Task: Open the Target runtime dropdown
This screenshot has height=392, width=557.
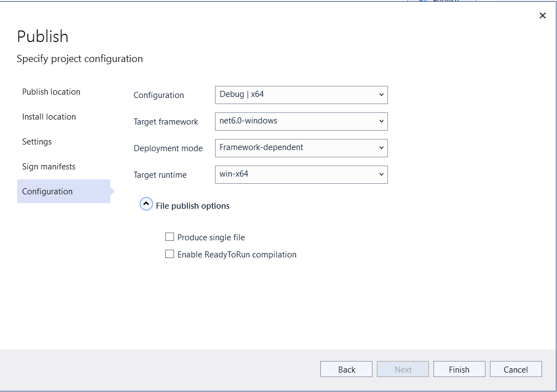Action: click(302, 174)
